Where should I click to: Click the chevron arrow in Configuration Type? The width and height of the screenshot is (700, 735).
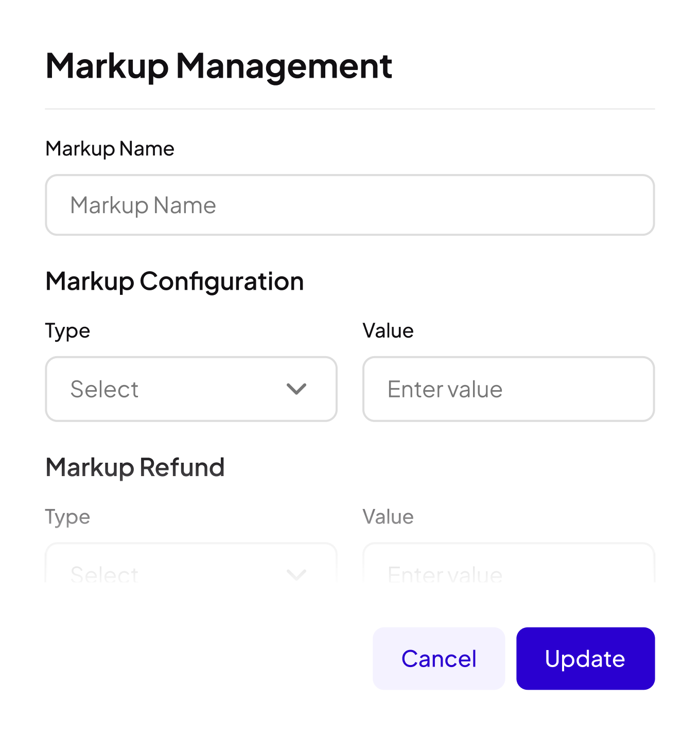(296, 389)
